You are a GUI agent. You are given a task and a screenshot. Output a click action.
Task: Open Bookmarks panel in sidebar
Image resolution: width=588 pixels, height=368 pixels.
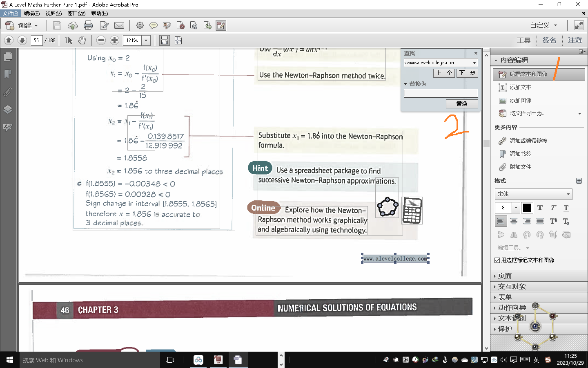[8, 74]
